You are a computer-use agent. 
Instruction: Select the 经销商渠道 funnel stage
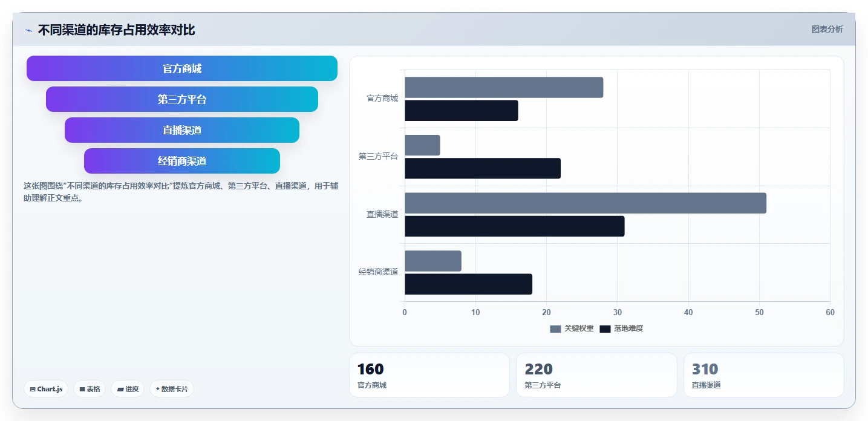(x=182, y=161)
